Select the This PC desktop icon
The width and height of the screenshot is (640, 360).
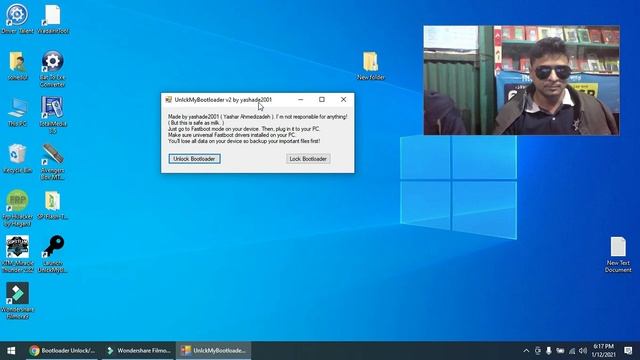tap(17, 112)
